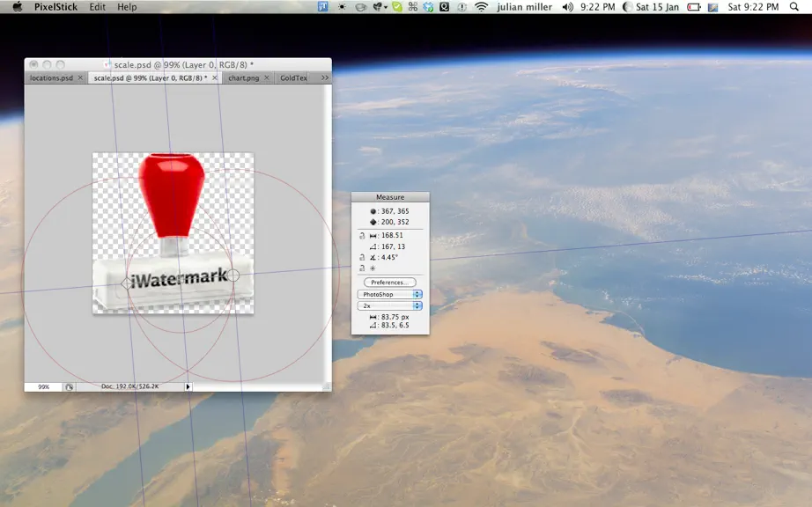Click the command-key symbol menu bar icon

413,7
